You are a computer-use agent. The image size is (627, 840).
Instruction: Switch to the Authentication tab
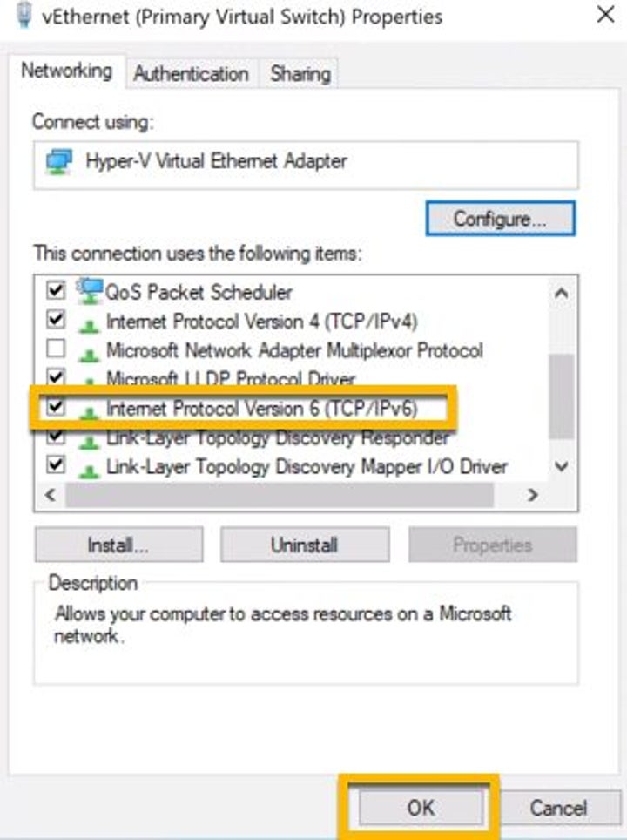pyautogui.click(x=191, y=74)
